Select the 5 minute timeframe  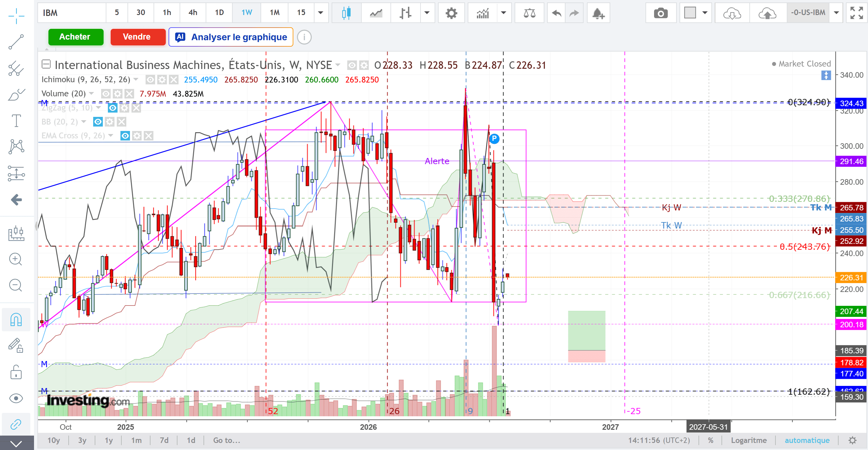117,13
